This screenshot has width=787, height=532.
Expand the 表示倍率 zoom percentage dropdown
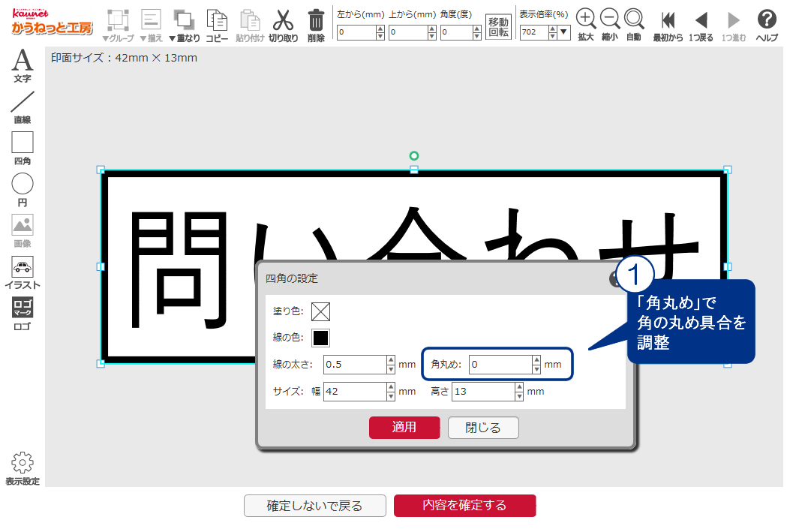(563, 32)
